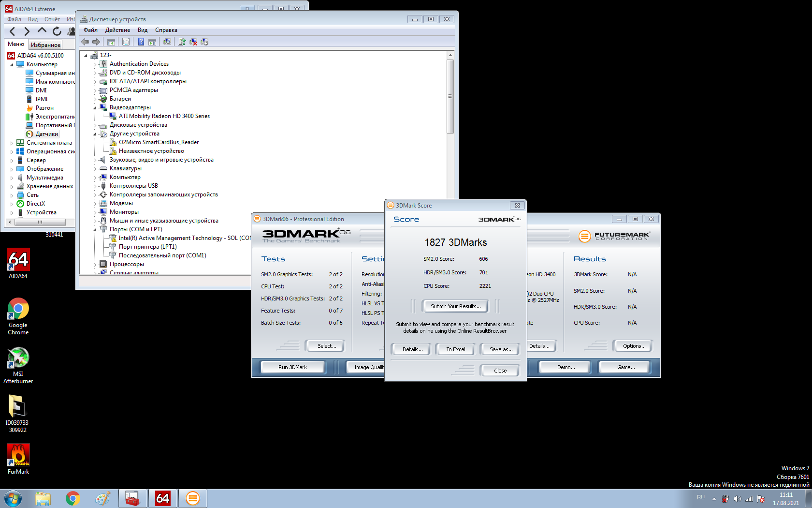Click the Disable device toolbar icon
The width and height of the screenshot is (812, 508).
(204, 42)
